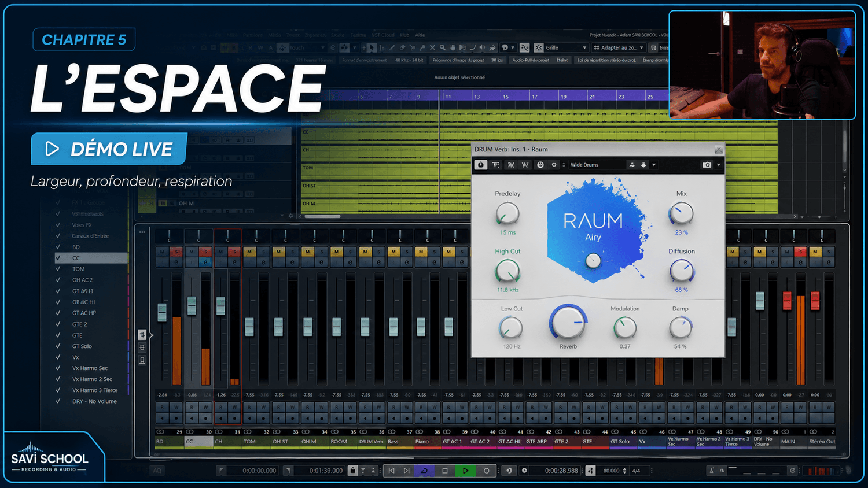
Task: Click the 30 ips frame rate value
Action: 497,60
